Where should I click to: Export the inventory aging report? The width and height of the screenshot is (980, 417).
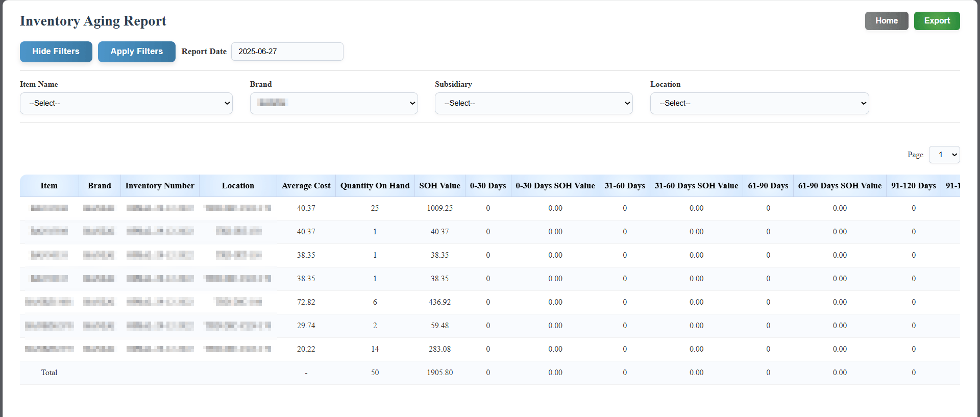tap(937, 21)
